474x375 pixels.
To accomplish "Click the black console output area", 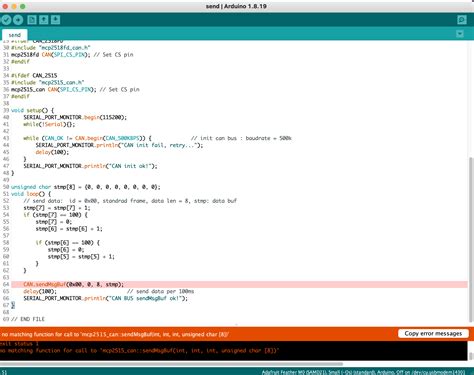I will click(233, 351).
